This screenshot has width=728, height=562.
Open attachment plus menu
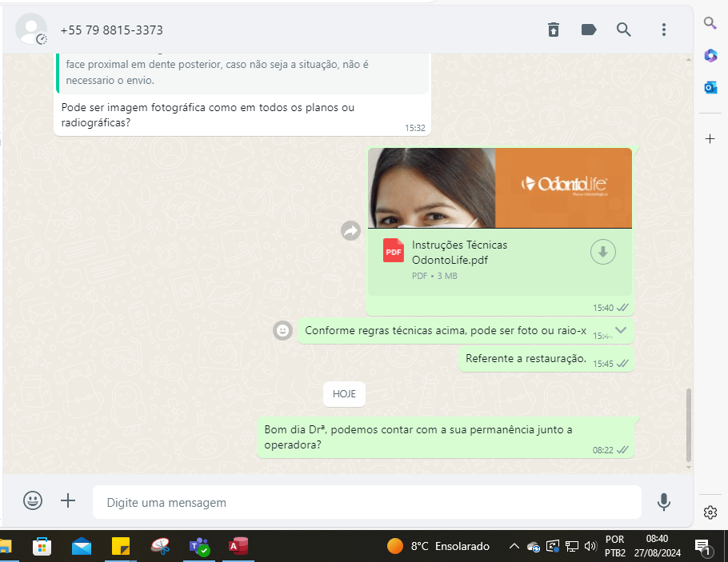[x=68, y=500]
